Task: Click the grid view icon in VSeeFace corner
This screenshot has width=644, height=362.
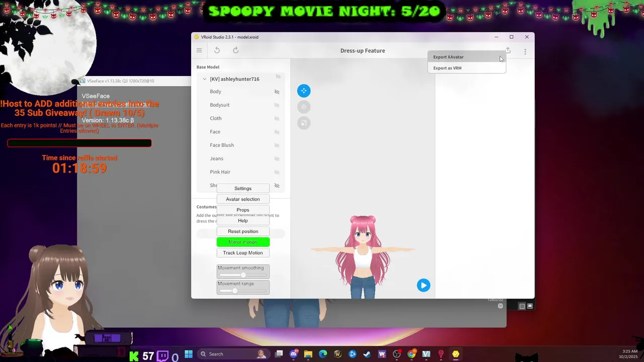Action: pyautogui.click(x=530, y=306)
